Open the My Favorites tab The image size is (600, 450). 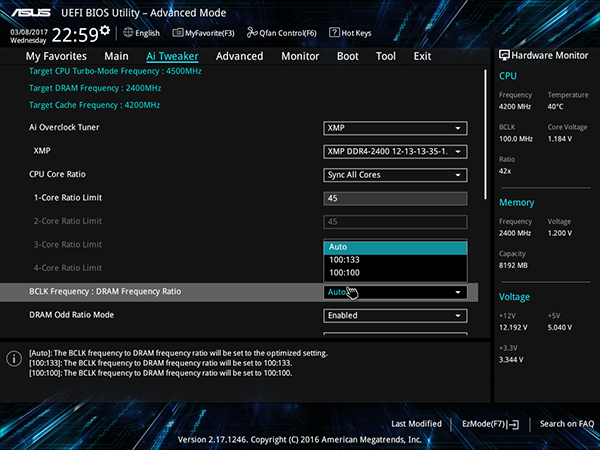point(56,56)
